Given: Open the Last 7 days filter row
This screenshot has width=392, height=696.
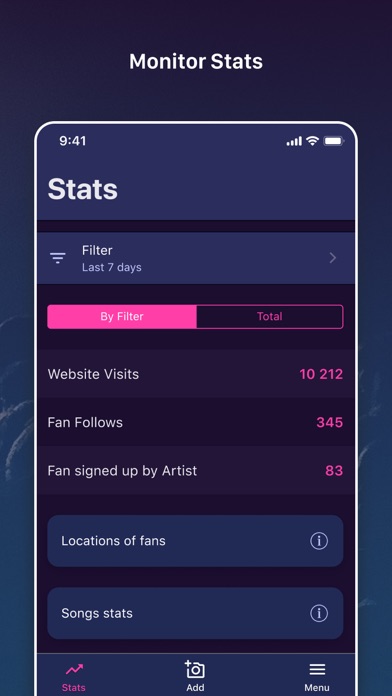Looking at the screenshot, I should click(196, 258).
